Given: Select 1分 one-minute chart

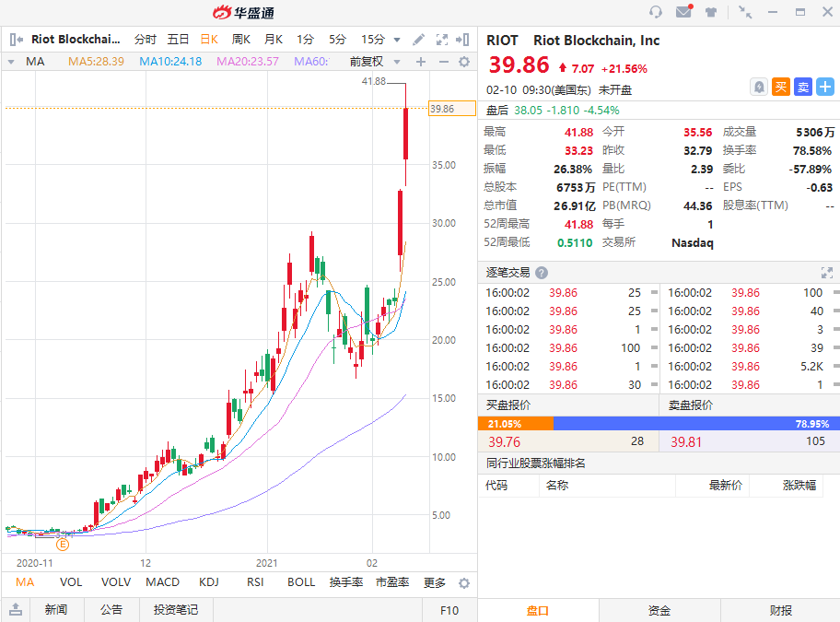Looking at the screenshot, I should (306, 39).
